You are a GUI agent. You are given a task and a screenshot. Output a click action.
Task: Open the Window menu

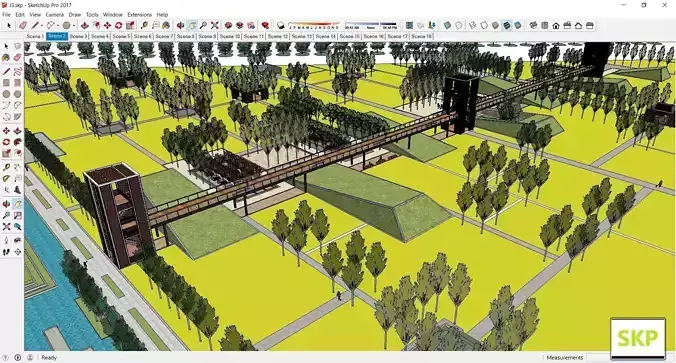113,14
